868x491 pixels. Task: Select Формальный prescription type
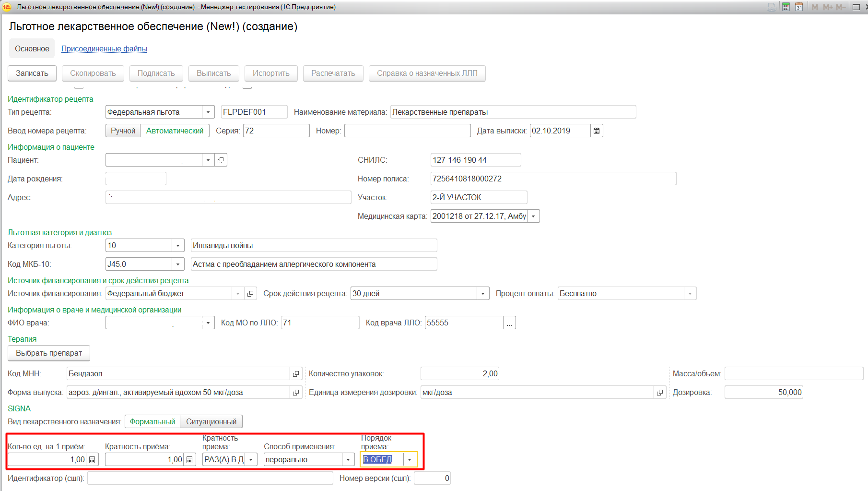(152, 421)
